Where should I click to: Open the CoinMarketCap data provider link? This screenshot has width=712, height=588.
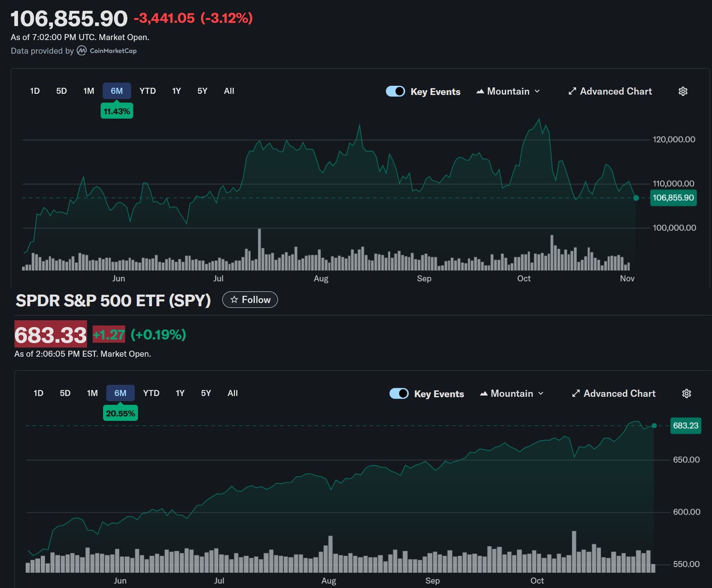click(107, 51)
